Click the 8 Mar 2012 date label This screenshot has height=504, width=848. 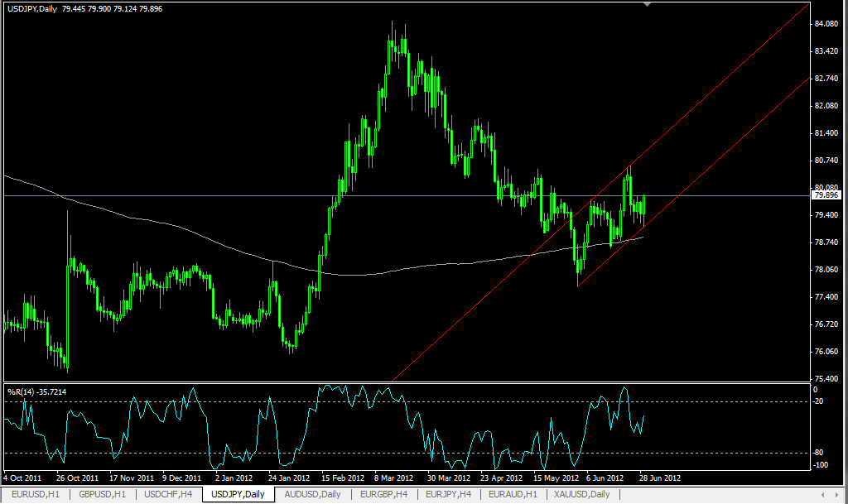393,478
